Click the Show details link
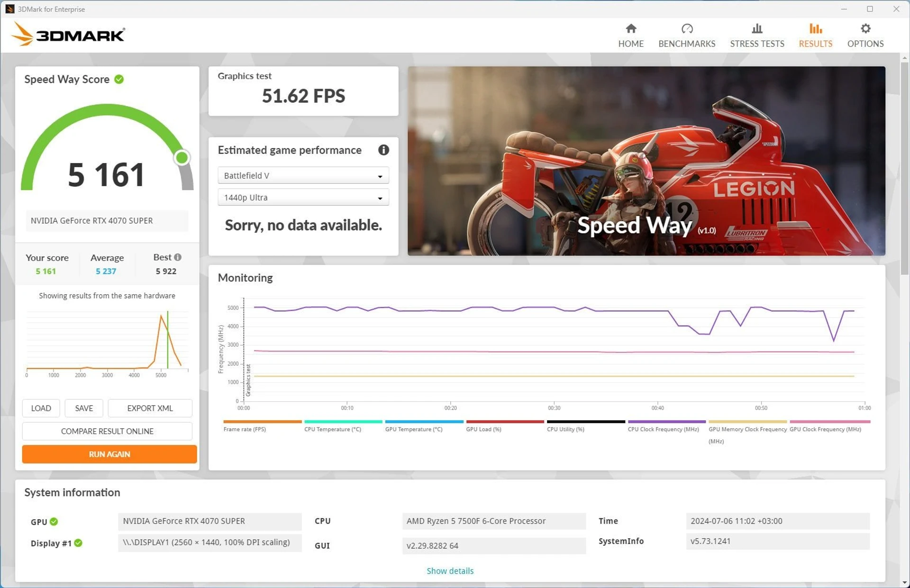This screenshot has height=588, width=910. 450,570
